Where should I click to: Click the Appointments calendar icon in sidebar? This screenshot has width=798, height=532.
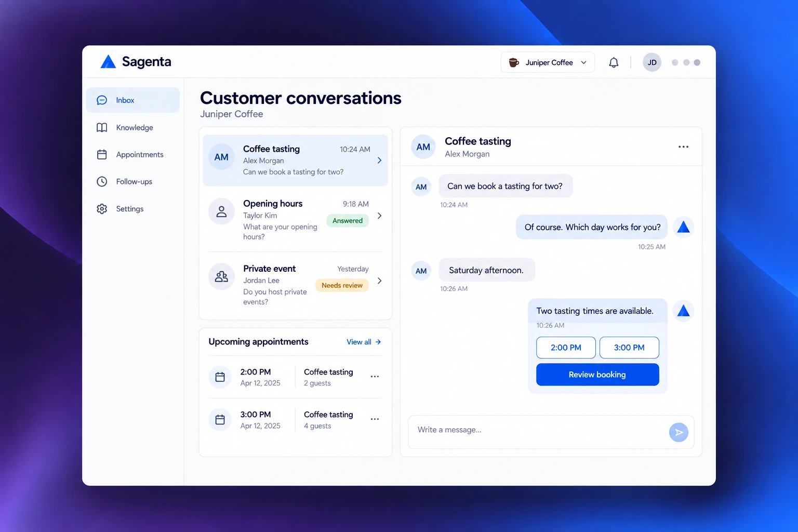pyautogui.click(x=102, y=154)
